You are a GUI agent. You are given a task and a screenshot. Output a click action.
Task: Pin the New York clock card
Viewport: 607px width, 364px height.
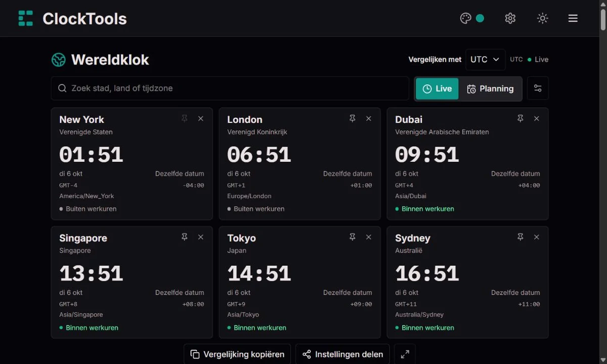[x=185, y=118]
